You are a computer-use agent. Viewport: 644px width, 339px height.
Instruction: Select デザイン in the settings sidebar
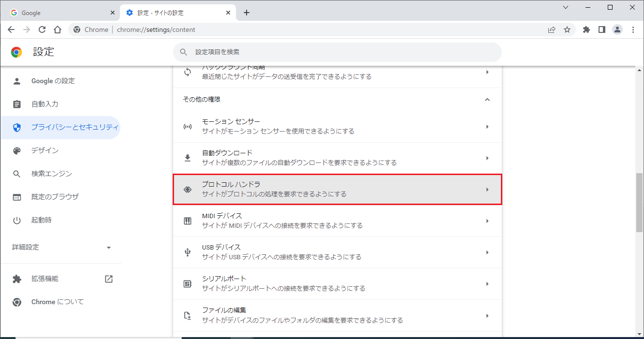pyautogui.click(x=44, y=150)
